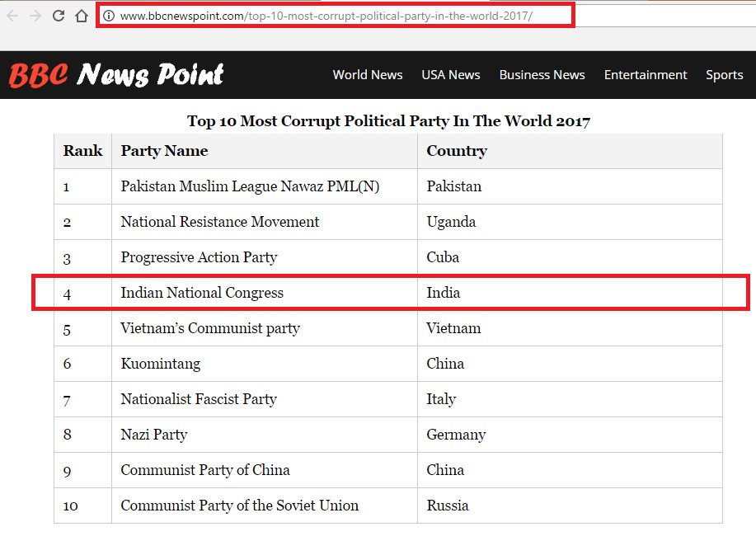Select the Uganda country cell

coord(570,222)
